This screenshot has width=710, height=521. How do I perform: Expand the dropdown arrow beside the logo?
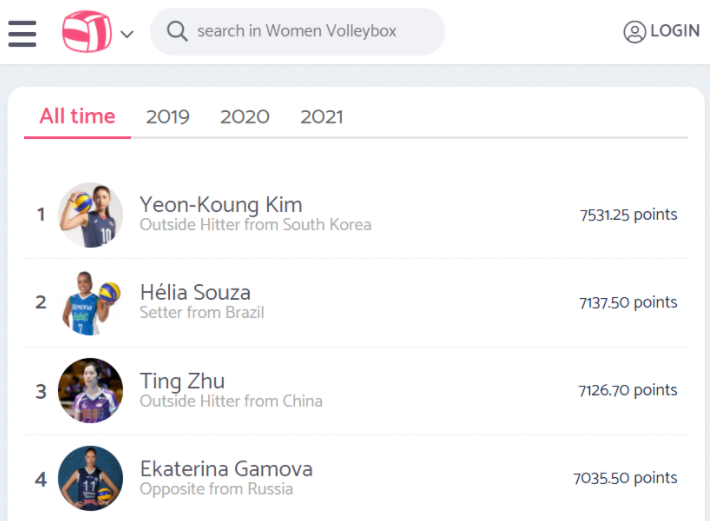tap(127, 34)
